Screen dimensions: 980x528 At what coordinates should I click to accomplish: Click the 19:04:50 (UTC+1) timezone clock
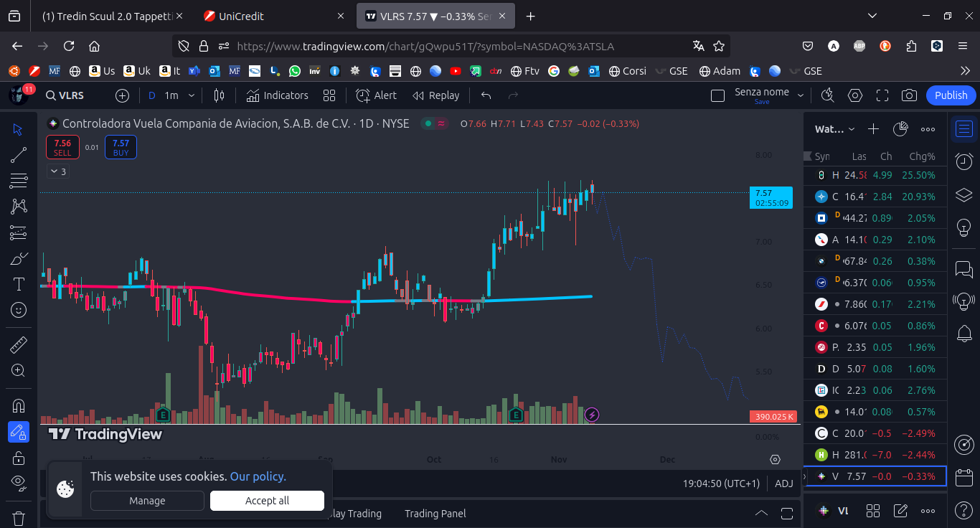(721, 484)
